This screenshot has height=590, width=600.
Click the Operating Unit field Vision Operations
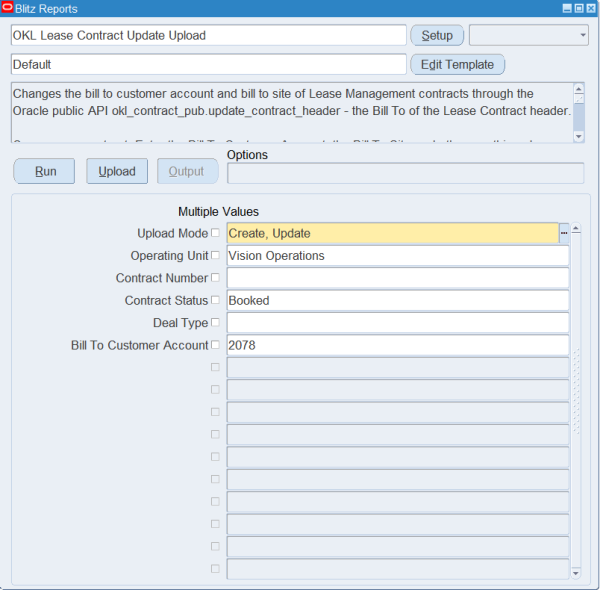pos(398,256)
